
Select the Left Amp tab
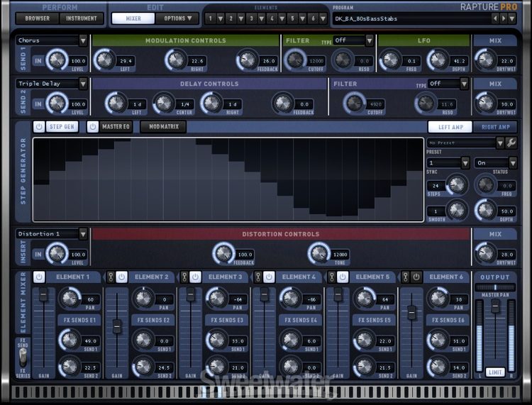[x=450, y=127]
